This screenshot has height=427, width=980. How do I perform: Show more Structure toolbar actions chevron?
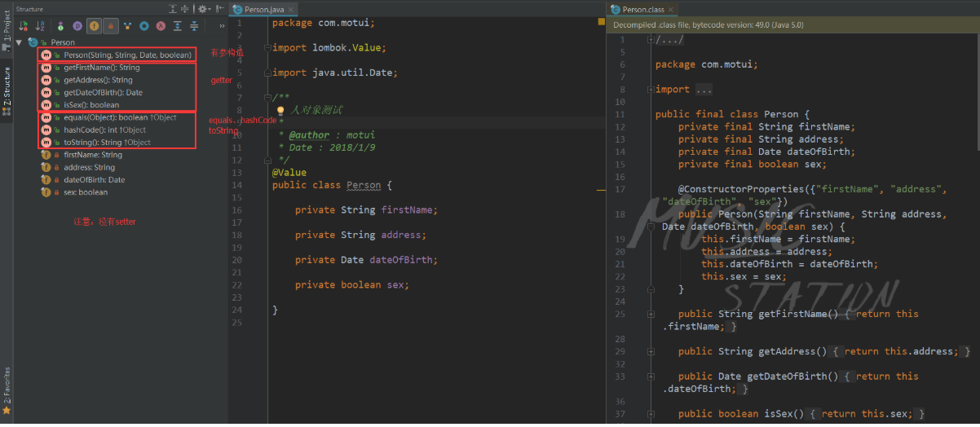[222, 27]
